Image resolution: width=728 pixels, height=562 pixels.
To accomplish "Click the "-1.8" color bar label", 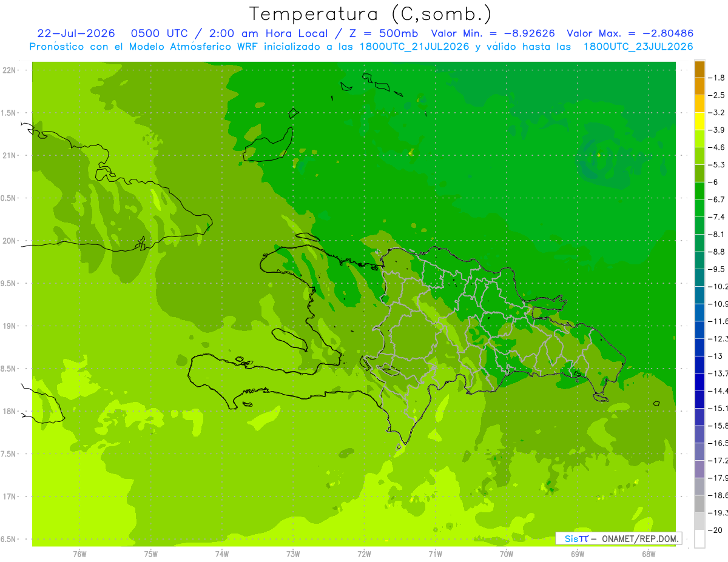I will pyautogui.click(x=716, y=78).
